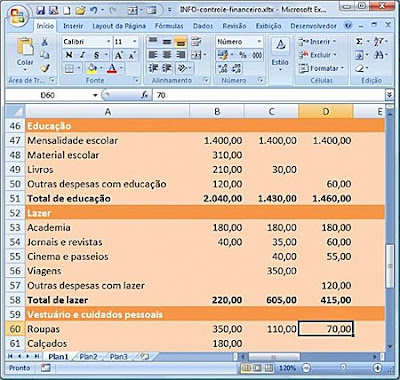The height and width of the screenshot is (380, 400).
Task: Click the Merge and Center icon
Action: tap(197, 55)
